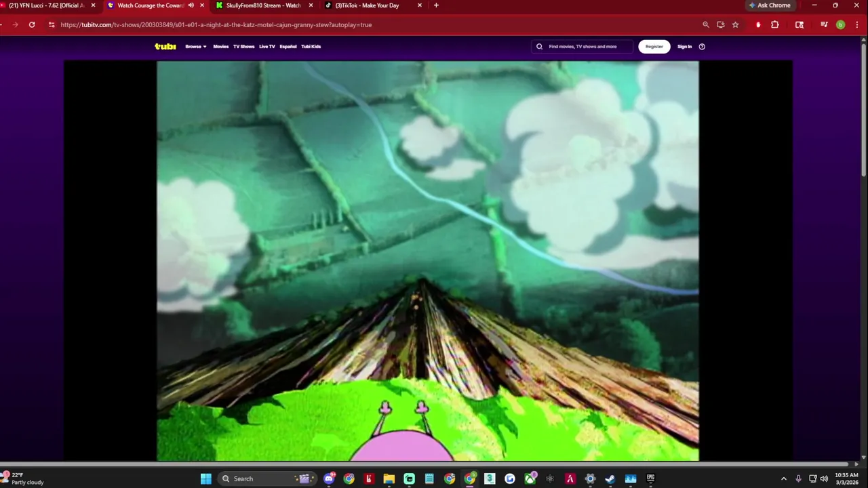Viewport: 868px width, 488px height.
Task: Mute the Watch Courage tab audio icon
Action: 191,5
